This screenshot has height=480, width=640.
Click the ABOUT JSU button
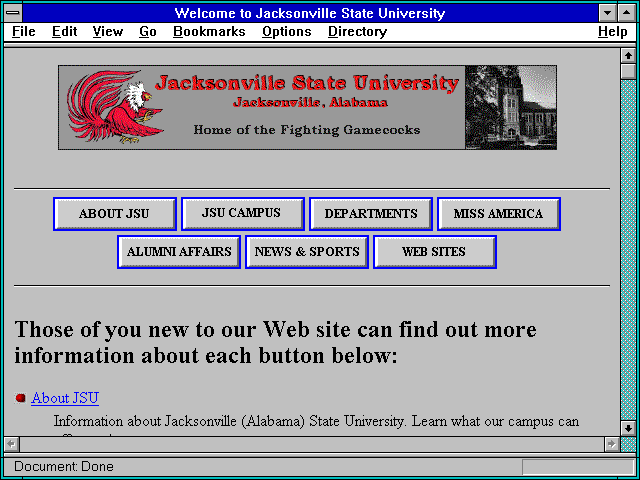point(115,214)
